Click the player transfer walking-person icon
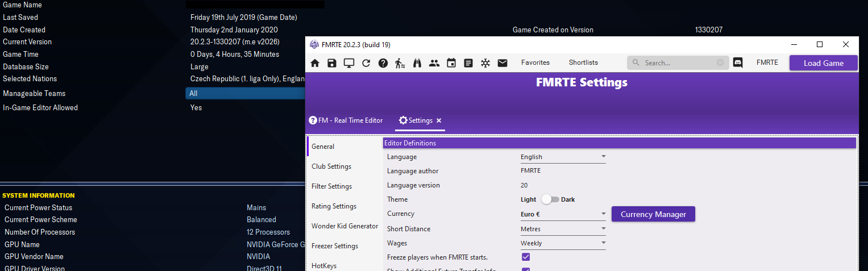Image resolution: width=868 pixels, height=271 pixels. (x=400, y=63)
